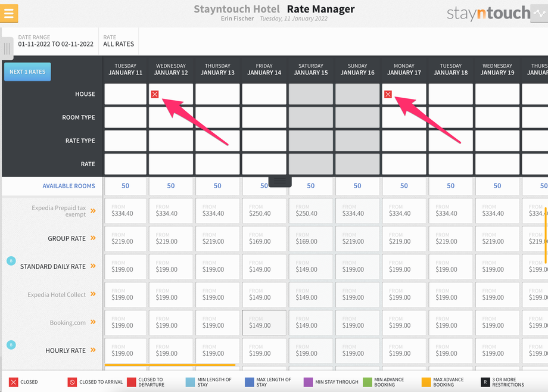Click the GROUP RATE row label
Viewport: 548px width, 392px height.
pyautogui.click(x=67, y=238)
